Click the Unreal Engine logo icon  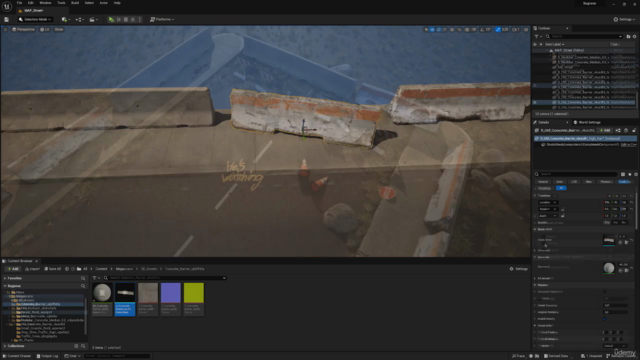tap(7, 6)
